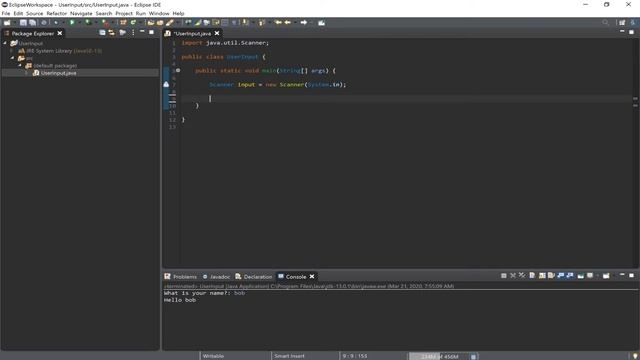
Task: Click the Toggle Mark Occurrences icon
Action: tap(198, 23)
